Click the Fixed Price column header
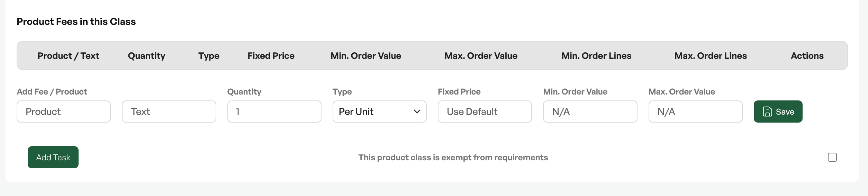 [x=271, y=56]
